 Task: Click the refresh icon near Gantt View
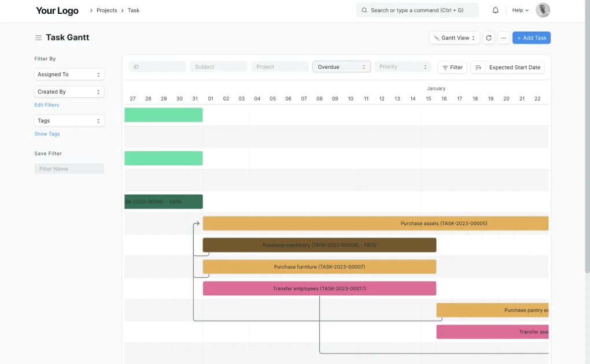pyautogui.click(x=489, y=37)
